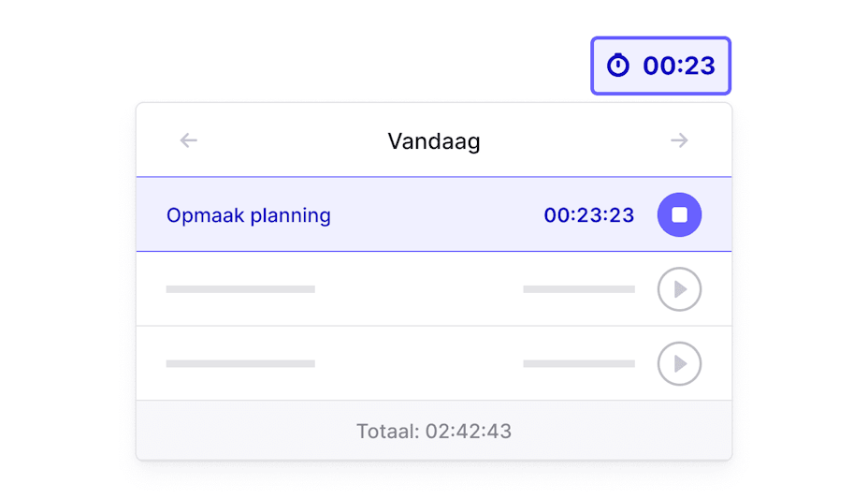
Task: Click the 00:23:23 elapsed time
Action: [589, 215]
